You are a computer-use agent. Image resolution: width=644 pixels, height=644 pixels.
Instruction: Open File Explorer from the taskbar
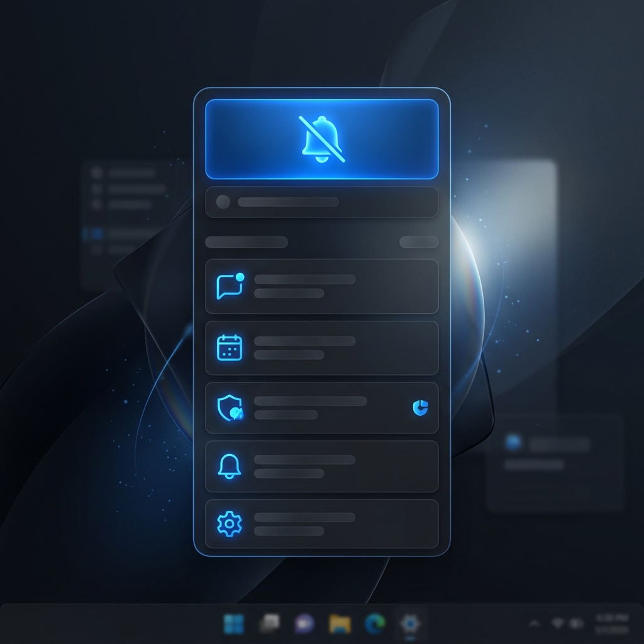click(x=340, y=624)
